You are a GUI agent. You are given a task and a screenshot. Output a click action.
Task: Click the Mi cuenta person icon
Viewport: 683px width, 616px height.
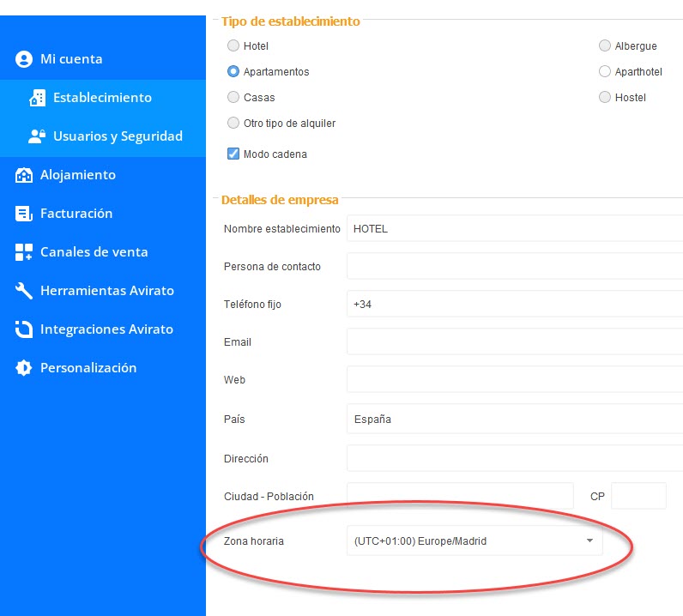pos(24,59)
